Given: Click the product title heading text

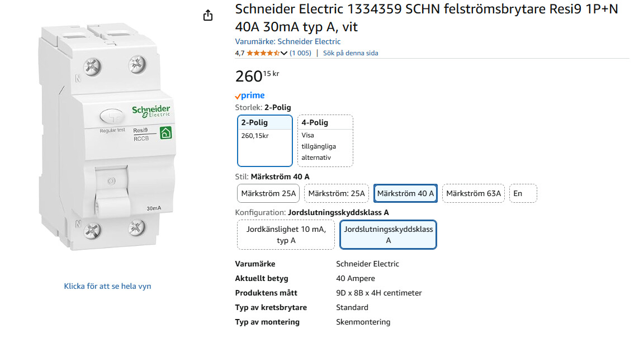Looking at the screenshot, I should click(x=426, y=18).
